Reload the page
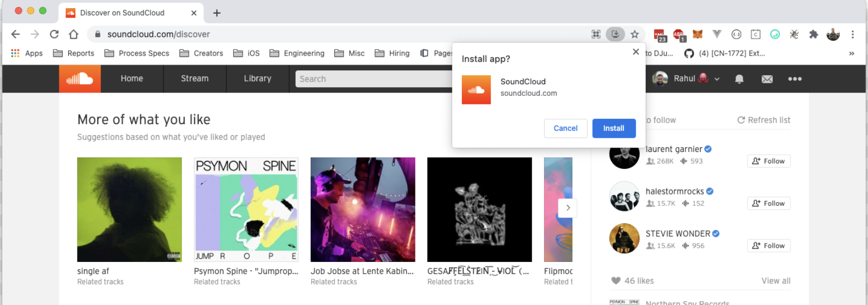This screenshot has width=868, height=305. click(54, 34)
